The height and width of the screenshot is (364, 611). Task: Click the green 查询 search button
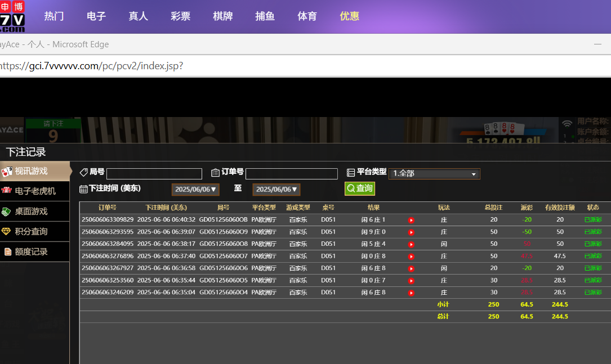pyautogui.click(x=360, y=188)
